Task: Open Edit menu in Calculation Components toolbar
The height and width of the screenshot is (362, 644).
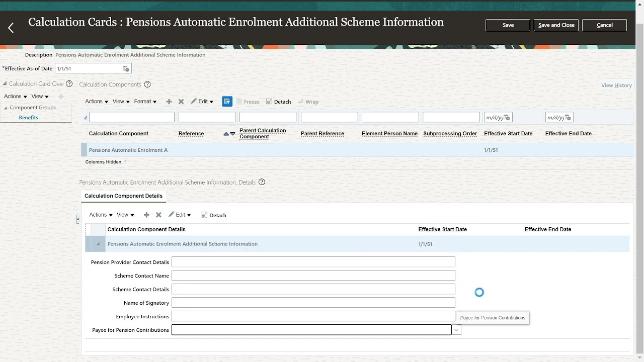Action: pos(202,102)
